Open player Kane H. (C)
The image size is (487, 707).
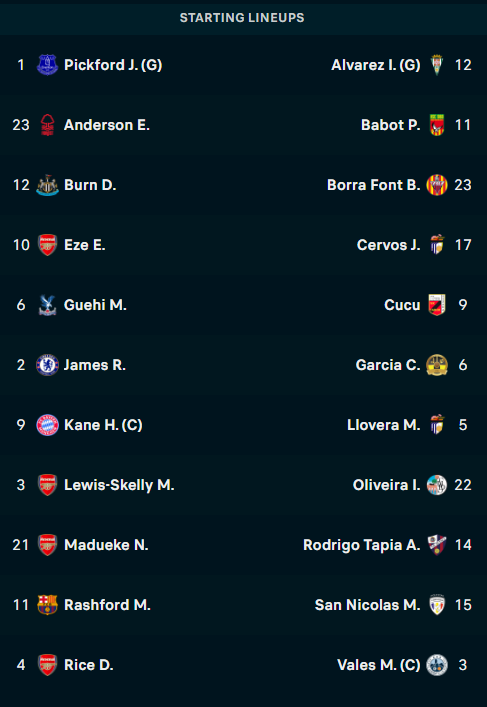coord(103,425)
